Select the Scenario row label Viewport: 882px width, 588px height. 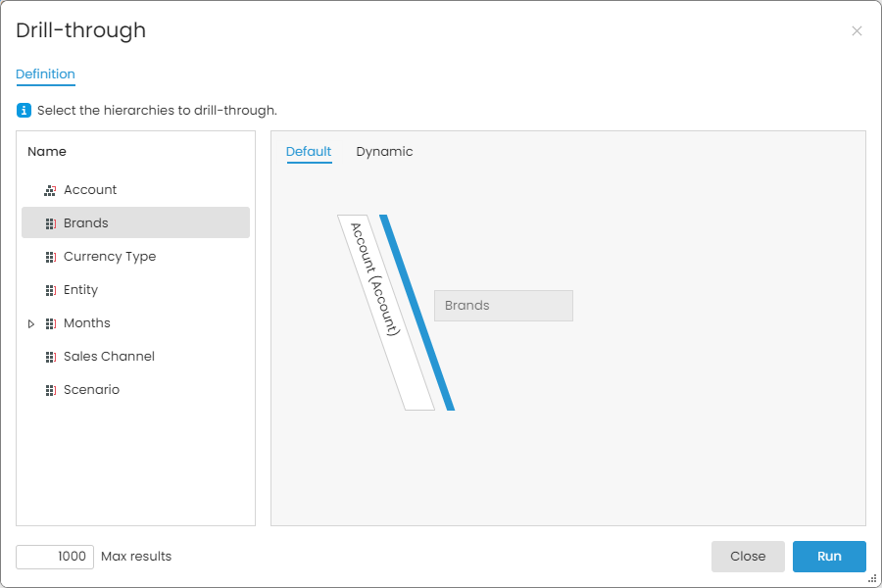(x=91, y=389)
